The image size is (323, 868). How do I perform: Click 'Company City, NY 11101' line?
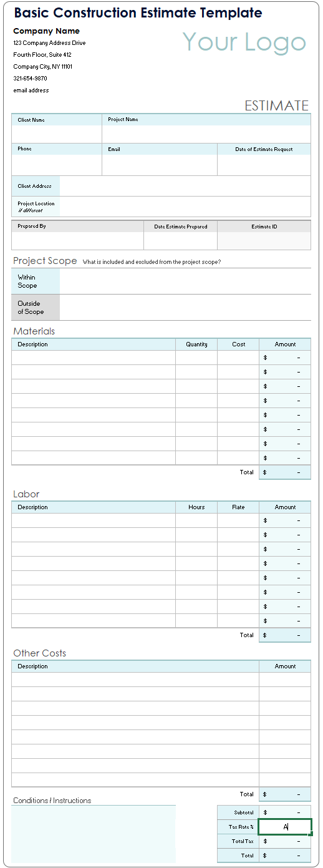42,67
